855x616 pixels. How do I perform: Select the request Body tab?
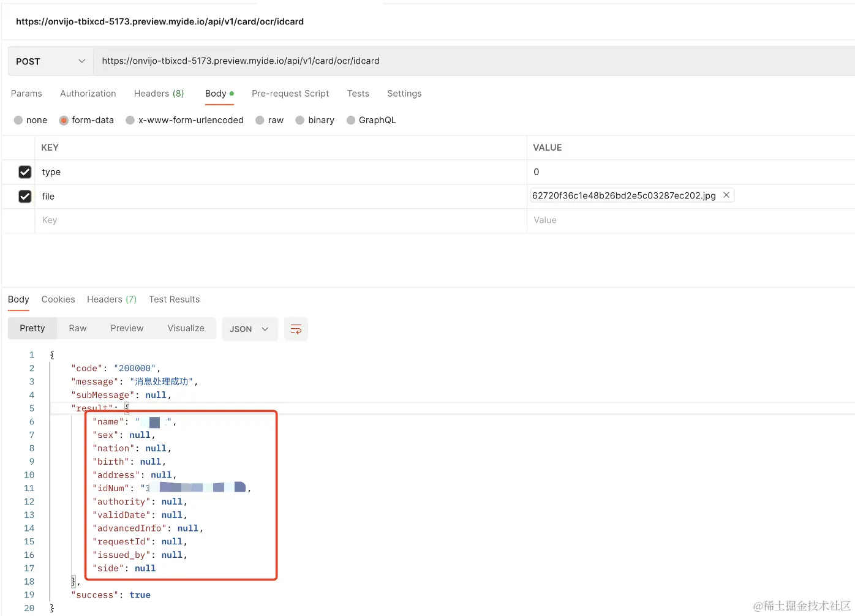[219, 94]
